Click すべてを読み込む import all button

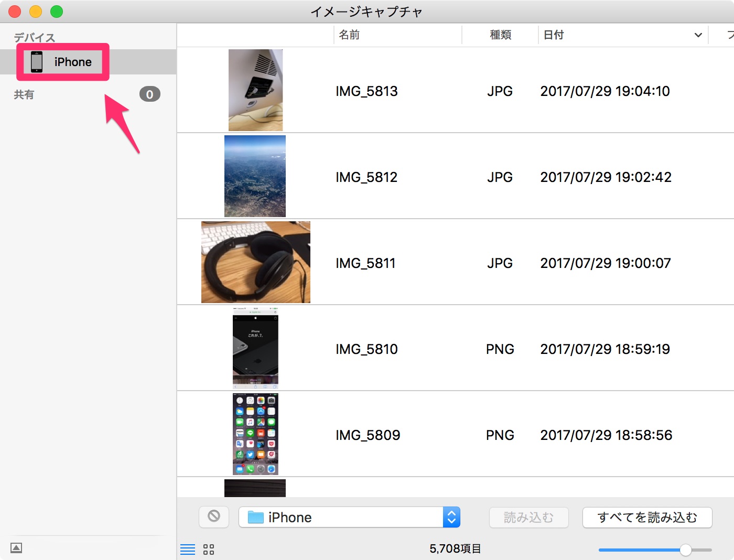[x=647, y=518]
